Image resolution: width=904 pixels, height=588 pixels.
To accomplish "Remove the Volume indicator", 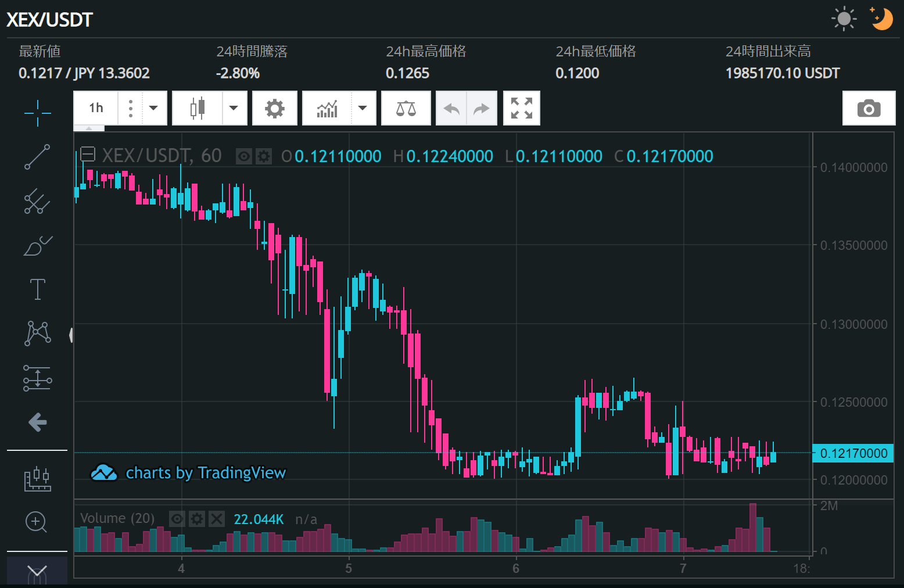I will tap(217, 519).
